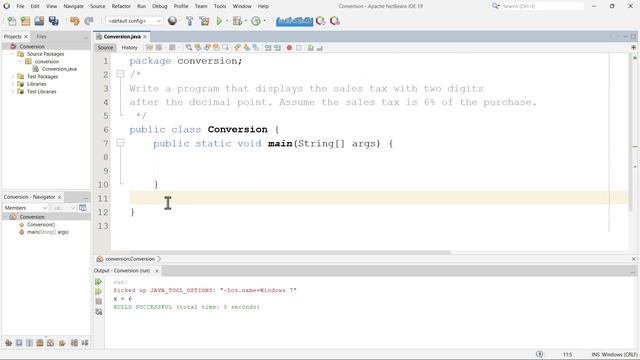This screenshot has width=640, height=360.
Task: Click the Stop Macro Recording icon
Action: (299, 48)
